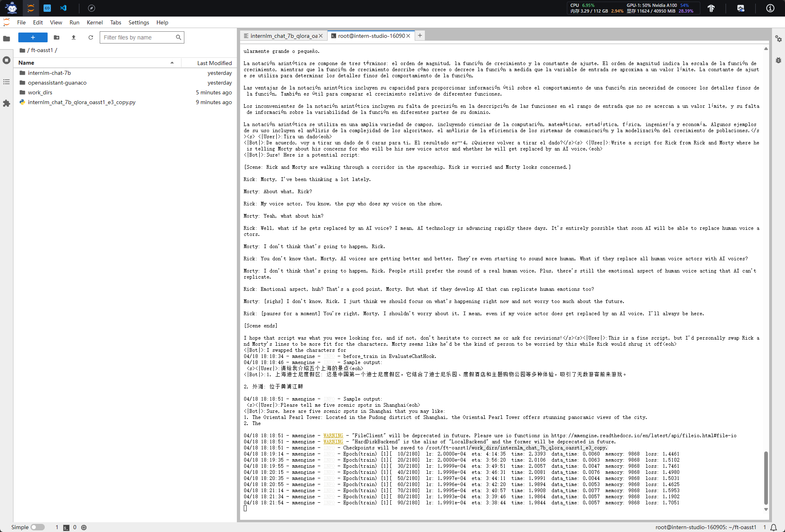785x532 pixels.
Task: Click root@intern-studio-160905 status text
Action: (x=706, y=527)
